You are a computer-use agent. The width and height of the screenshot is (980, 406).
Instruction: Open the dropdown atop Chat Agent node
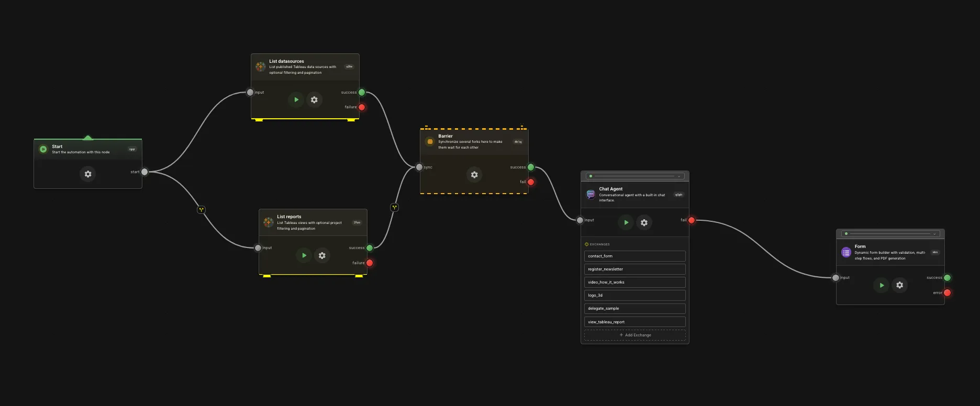(x=634, y=176)
